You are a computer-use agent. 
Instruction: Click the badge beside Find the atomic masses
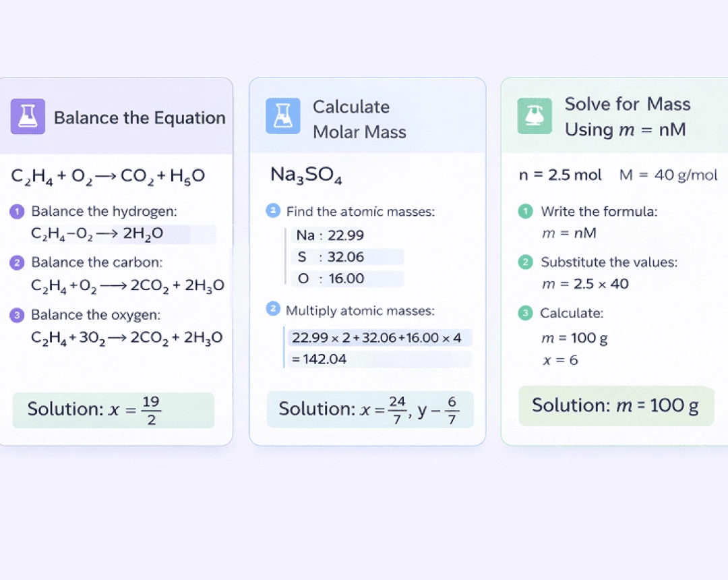(273, 212)
